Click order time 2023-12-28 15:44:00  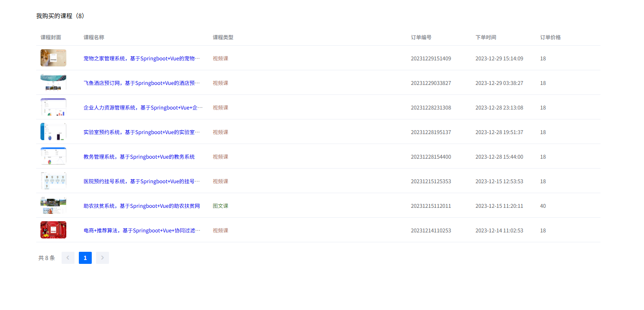point(499,157)
